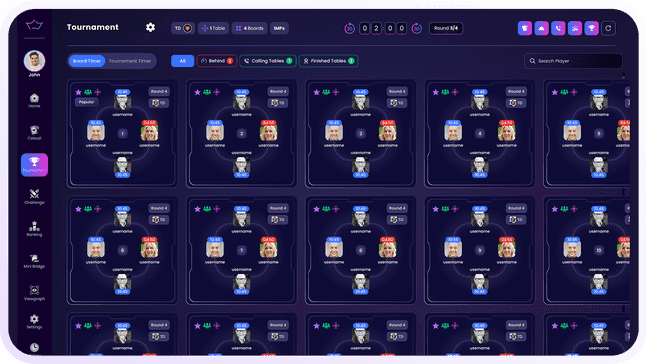Open Mini Bridge in the sidebar
646x364 pixels.
(34, 261)
